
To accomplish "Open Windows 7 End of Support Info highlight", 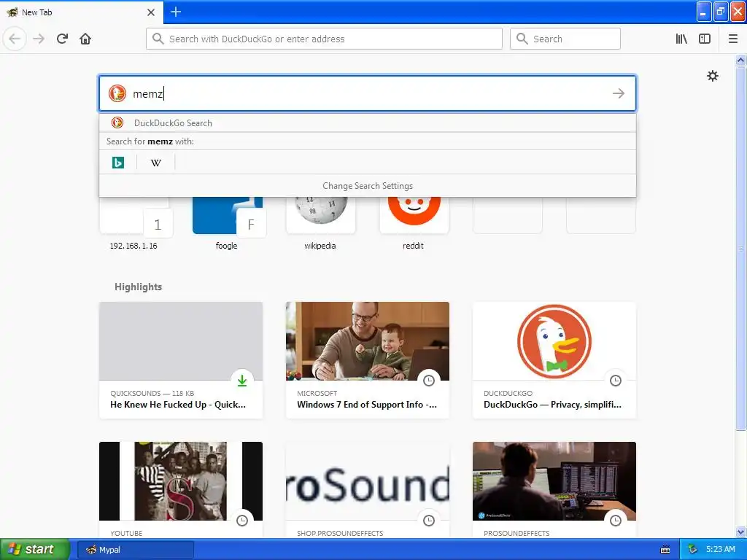I will [x=368, y=360].
